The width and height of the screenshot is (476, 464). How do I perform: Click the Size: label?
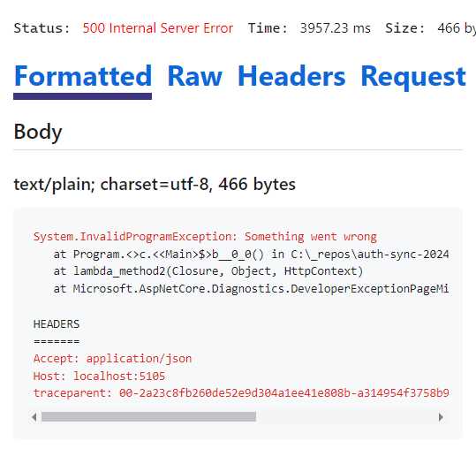click(404, 28)
